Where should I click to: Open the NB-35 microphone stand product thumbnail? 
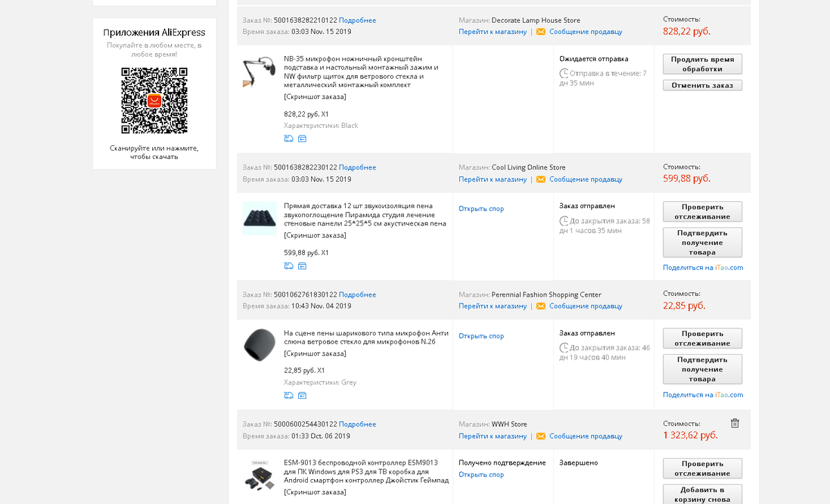[x=259, y=71]
